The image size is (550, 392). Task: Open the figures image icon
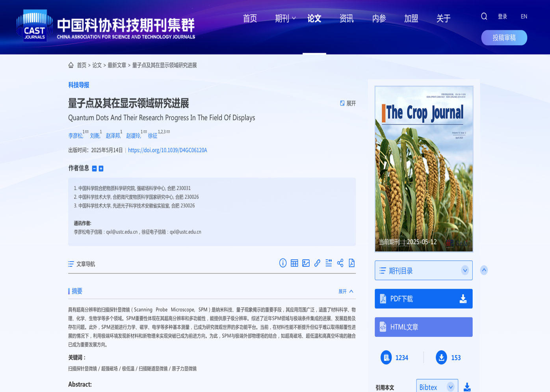pyautogui.click(x=306, y=263)
